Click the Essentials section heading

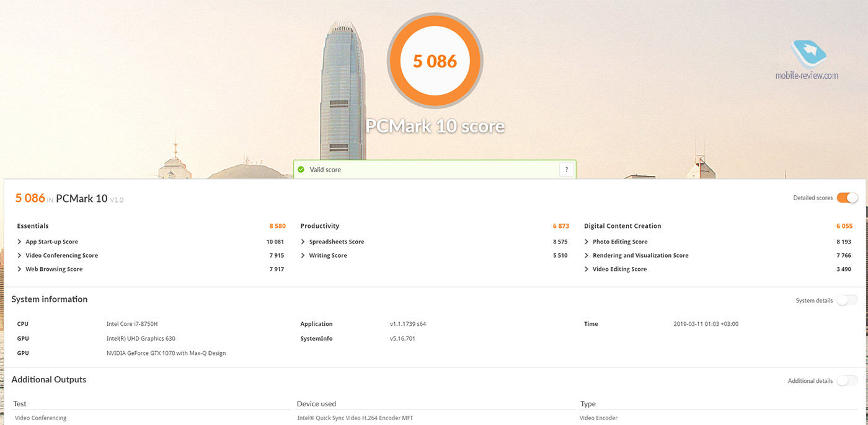33,226
